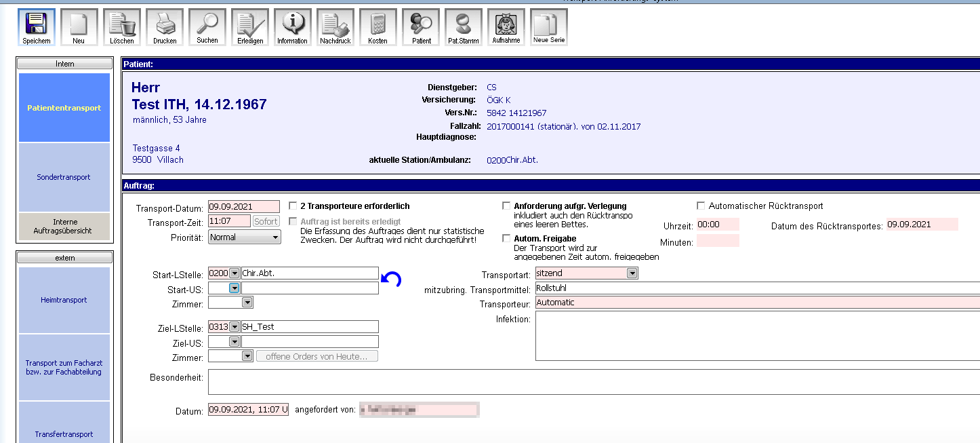Click the Fallzahl value 2017000141
The width and height of the screenshot is (980, 443).
[x=512, y=126]
